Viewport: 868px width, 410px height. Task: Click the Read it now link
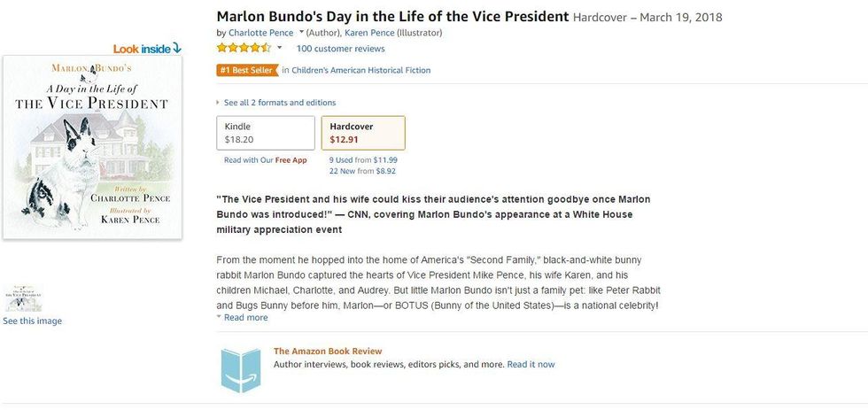[531, 364]
